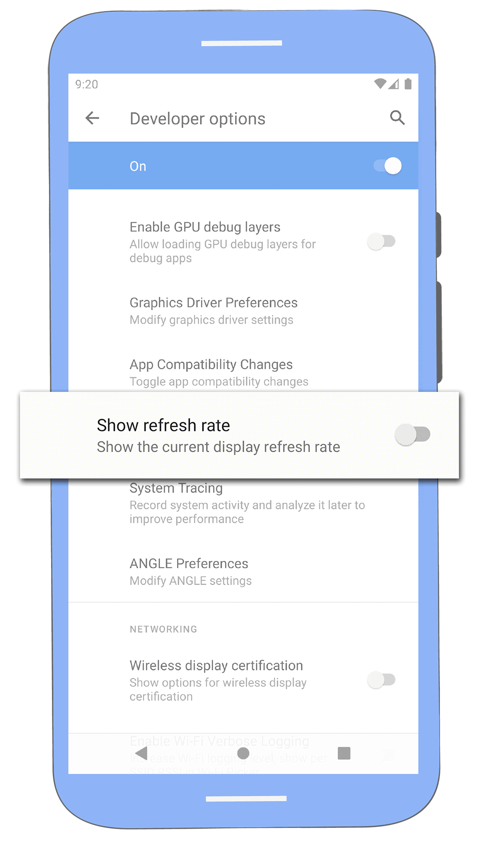Viewport: 504px width, 846px height.
Task: Tap the Developer options page title
Action: [197, 119]
